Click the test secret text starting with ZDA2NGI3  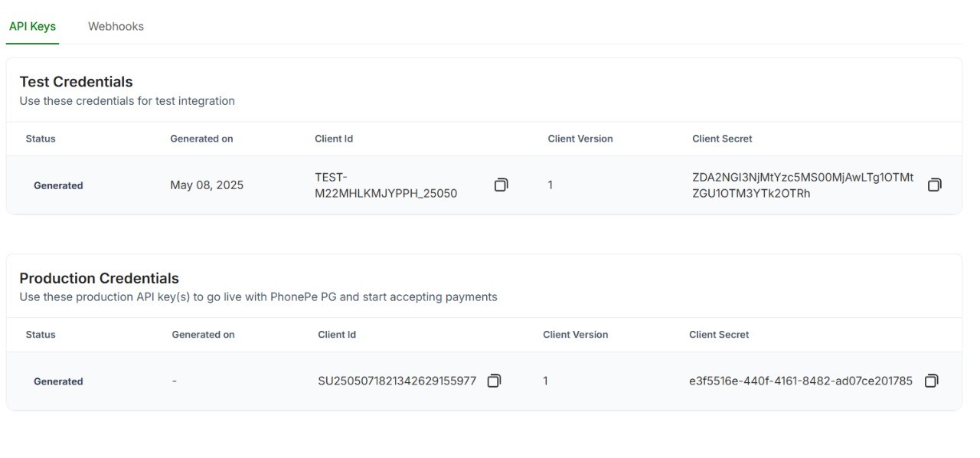(x=802, y=185)
